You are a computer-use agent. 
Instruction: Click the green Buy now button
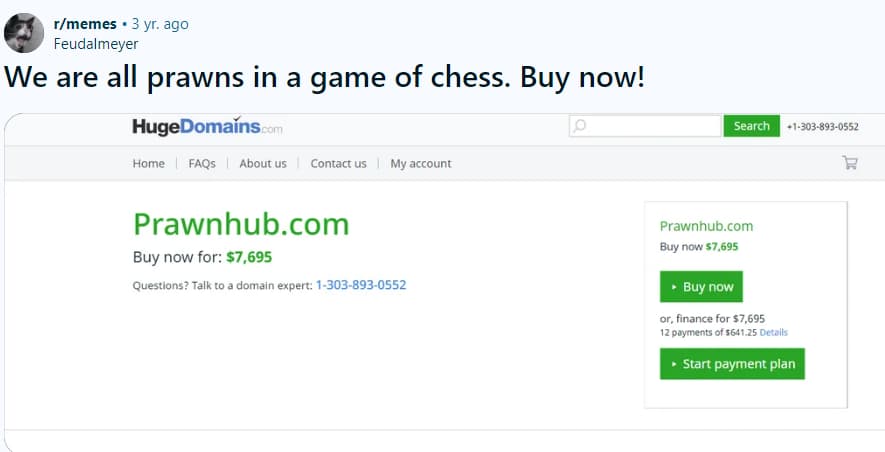(x=701, y=287)
